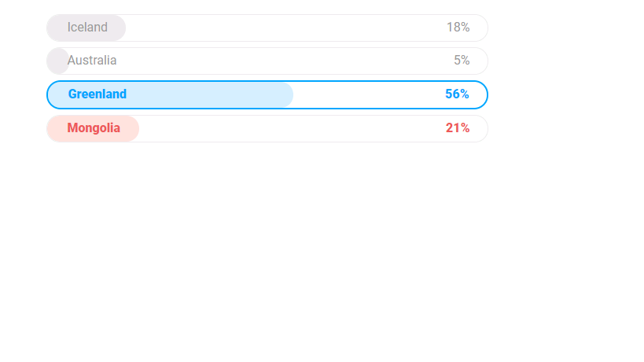The height and width of the screenshot is (362, 644).
Task: Click the bold red Mongolia label
Action: (94, 128)
